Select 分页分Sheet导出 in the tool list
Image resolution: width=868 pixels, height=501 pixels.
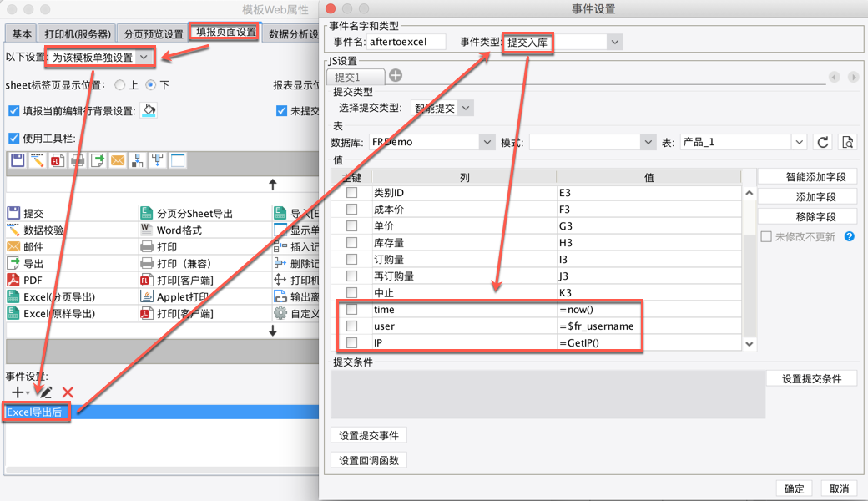[187, 213]
